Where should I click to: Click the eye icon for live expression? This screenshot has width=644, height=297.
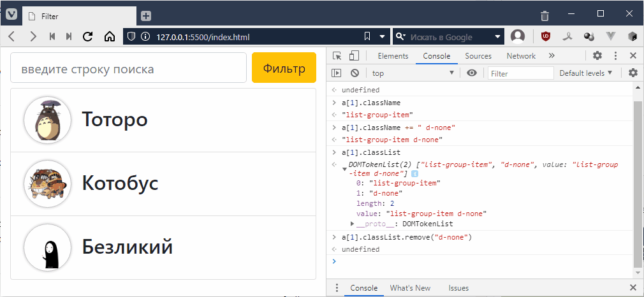(x=471, y=73)
